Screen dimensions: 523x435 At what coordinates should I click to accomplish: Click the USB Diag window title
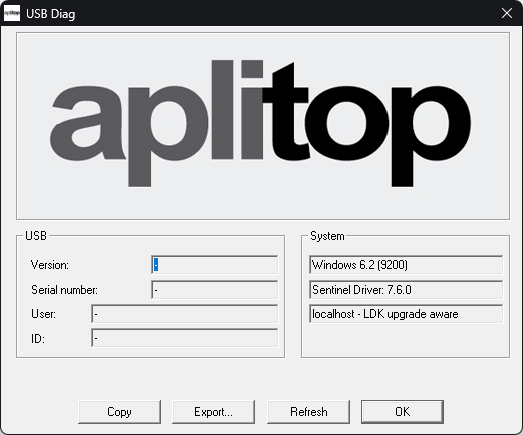pyautogui.click(x=51, y=14)
